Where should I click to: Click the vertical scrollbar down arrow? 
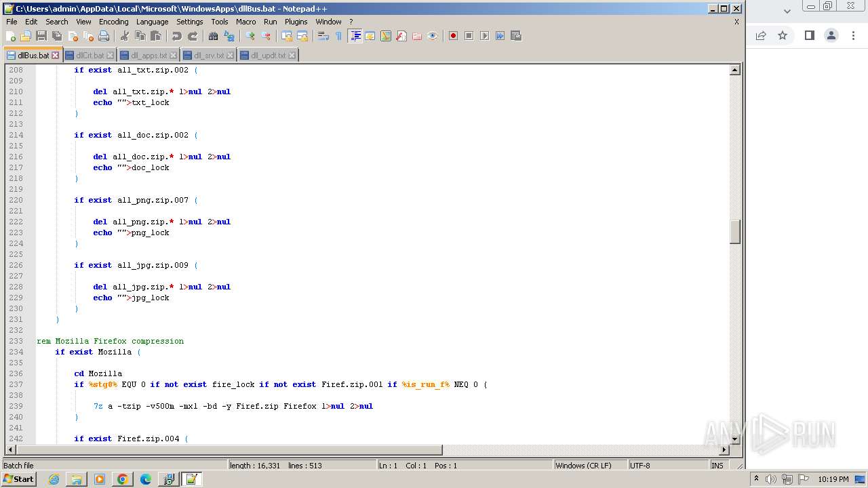tap(734, 439)
